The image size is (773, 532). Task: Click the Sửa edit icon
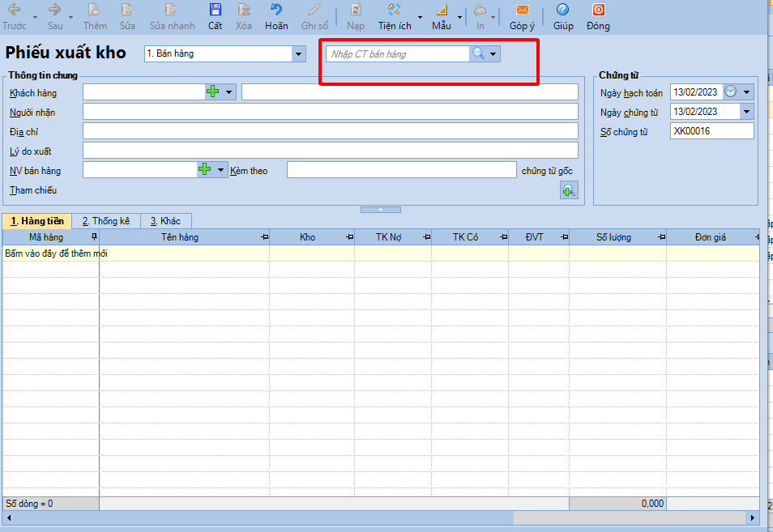(127, 10)
